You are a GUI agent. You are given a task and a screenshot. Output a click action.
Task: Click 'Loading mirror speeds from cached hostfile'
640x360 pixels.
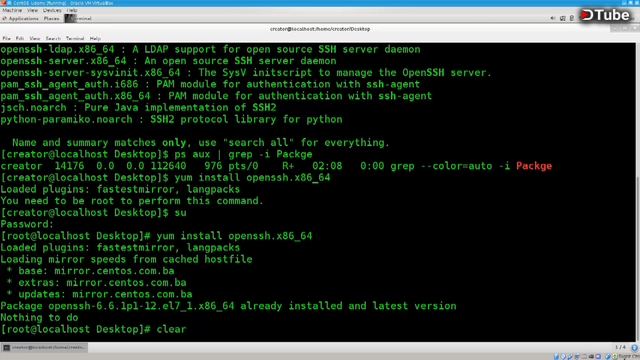point(126,259)
